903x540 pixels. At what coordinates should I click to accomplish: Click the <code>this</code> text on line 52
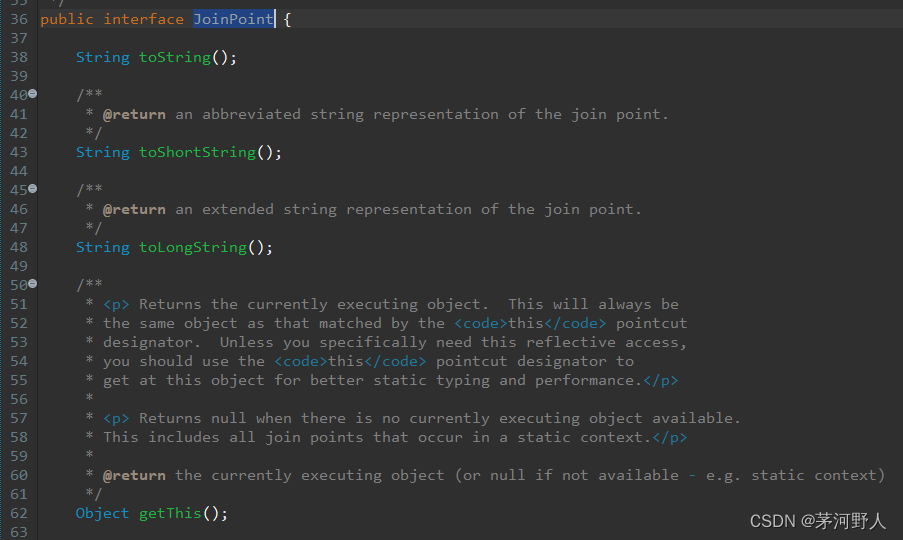tap(530, 323)
